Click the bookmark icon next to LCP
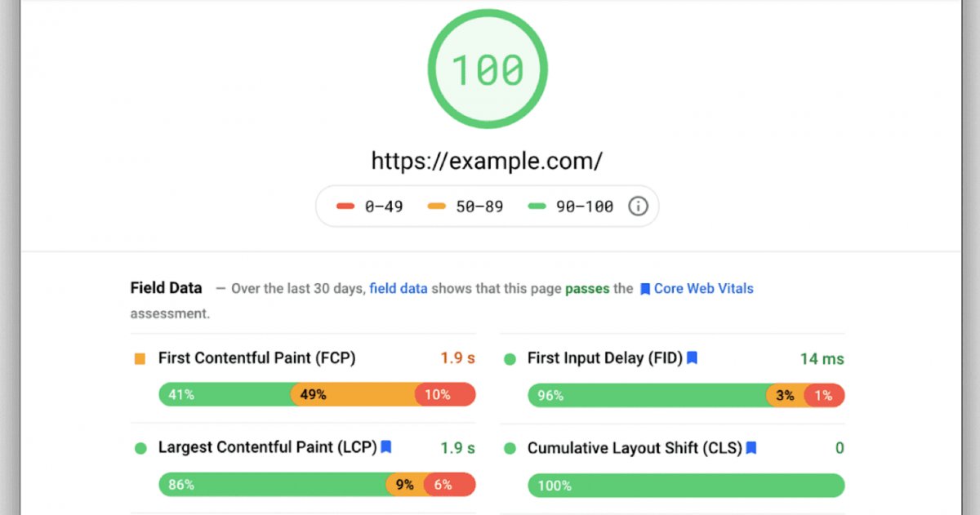980x515 pixels. tap(385, 446)
